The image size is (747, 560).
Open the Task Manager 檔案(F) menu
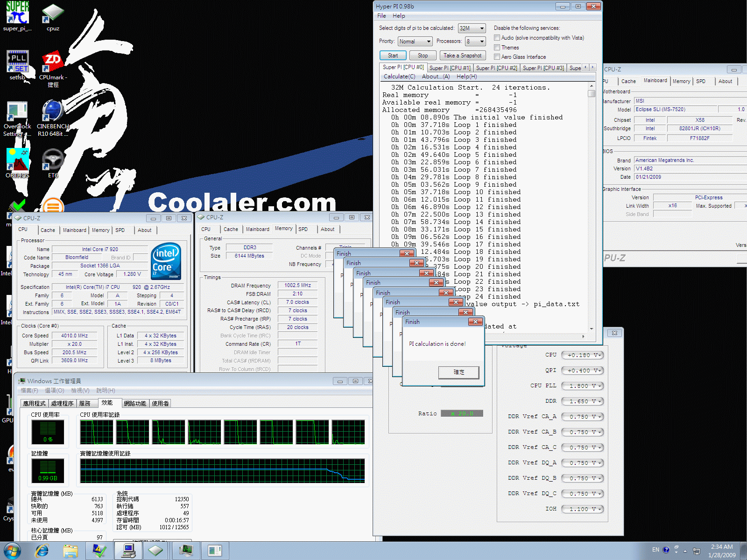coord(29,390)
